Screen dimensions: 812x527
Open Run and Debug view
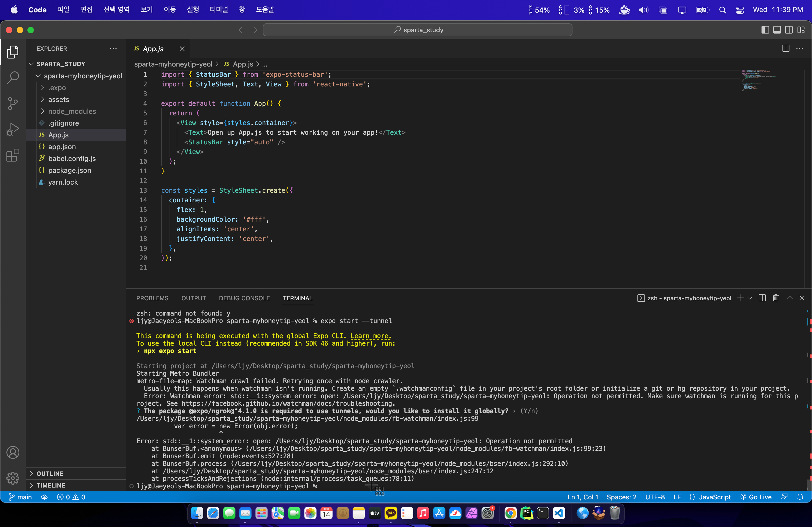(13, 130)
